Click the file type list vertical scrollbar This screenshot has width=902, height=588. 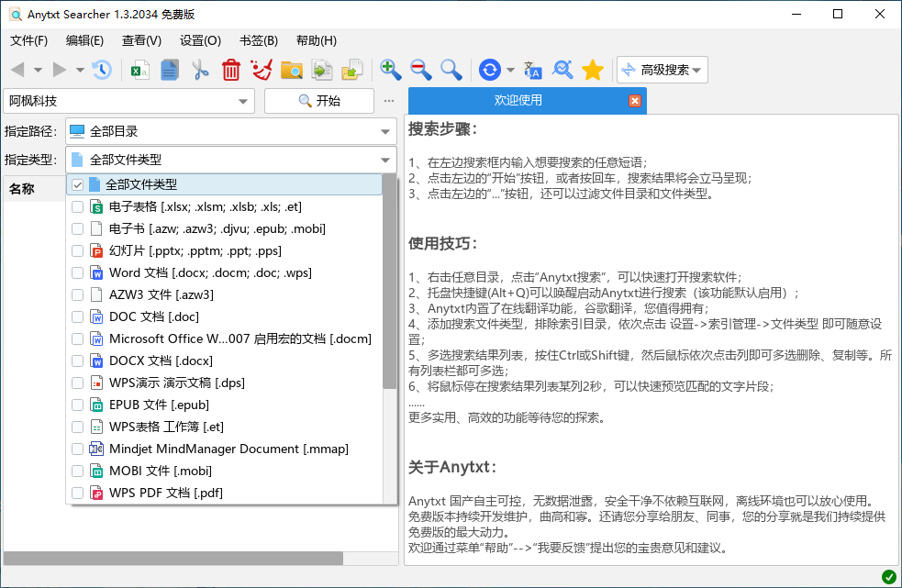tap(389, 282)
